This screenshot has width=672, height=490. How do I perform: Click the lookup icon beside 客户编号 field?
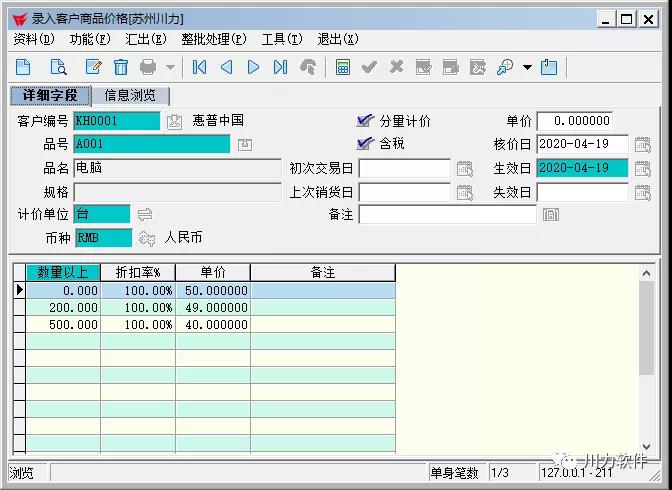point(174,121)
